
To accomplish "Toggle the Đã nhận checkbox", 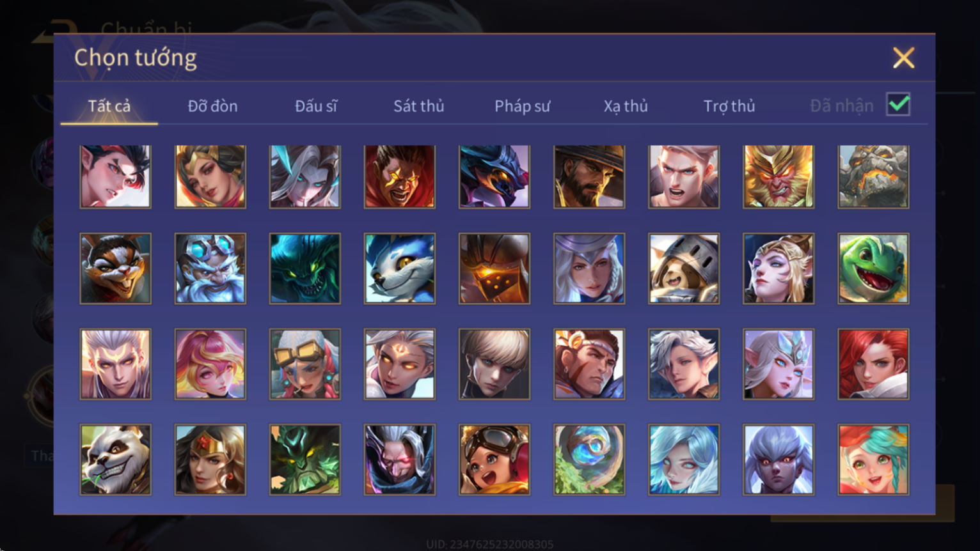I will (x=898, y=104).
